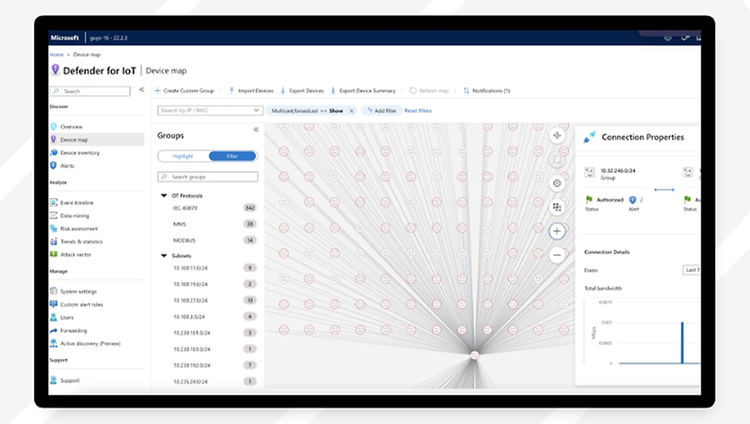Open Event timeline page
Screen dimensions: 750x424
[x=77, y=203]
